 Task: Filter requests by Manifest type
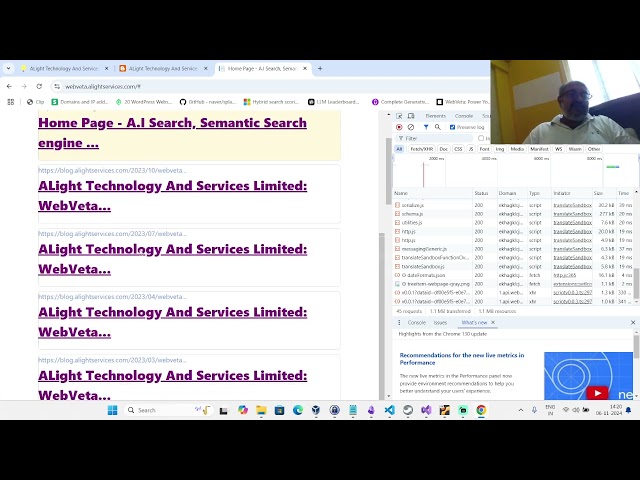coord(539,149)
